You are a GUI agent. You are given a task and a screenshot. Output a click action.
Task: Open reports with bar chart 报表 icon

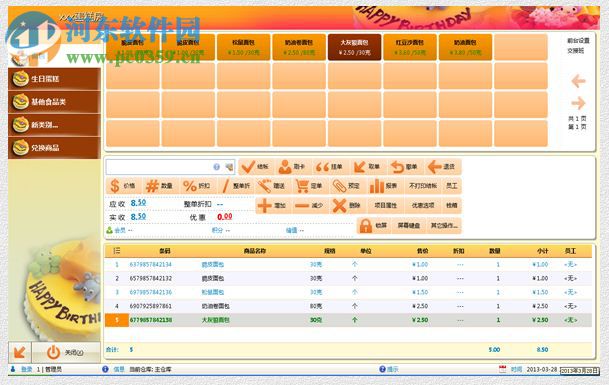point(376,186)
